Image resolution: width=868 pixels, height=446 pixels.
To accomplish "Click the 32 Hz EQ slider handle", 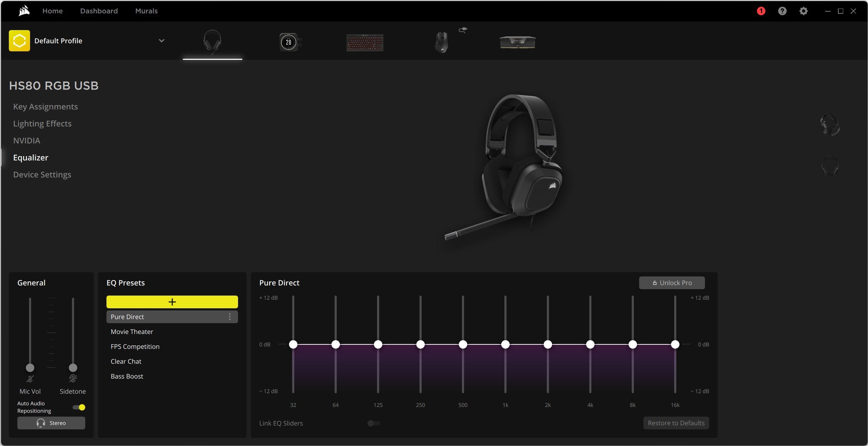I will tap(293, 344).
